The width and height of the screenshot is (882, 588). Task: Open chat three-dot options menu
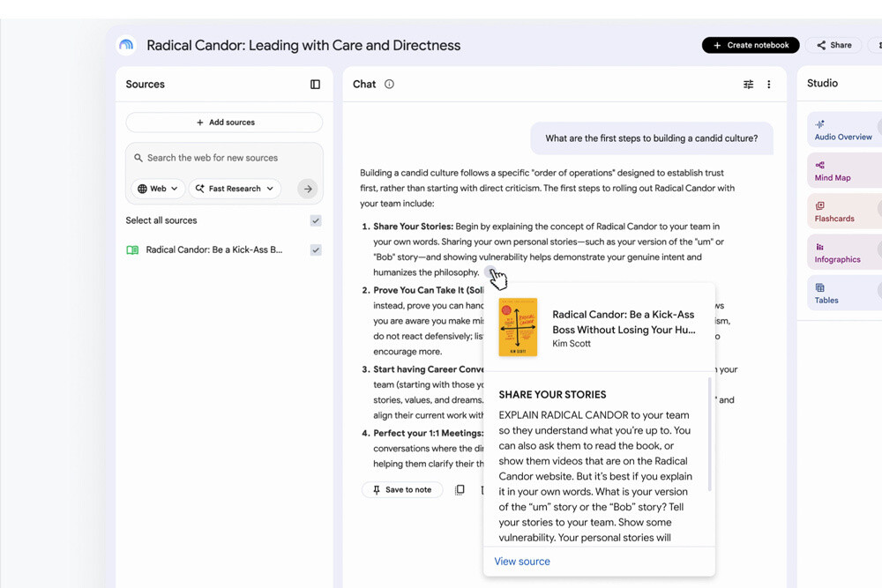(x=769, y=85)
